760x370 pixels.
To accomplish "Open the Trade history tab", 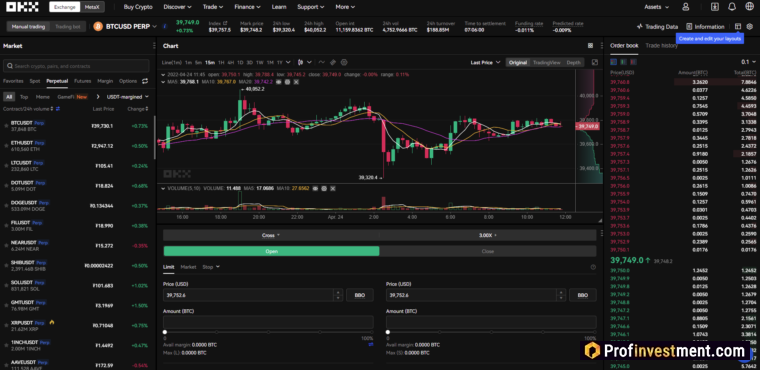I will tap(662, 46).
